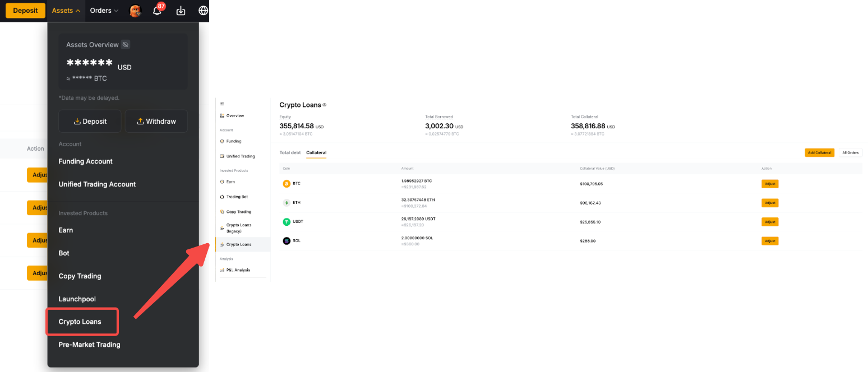Click the ETH coin icon in collateral table
868x372 pixels.
tap(287, 203)
